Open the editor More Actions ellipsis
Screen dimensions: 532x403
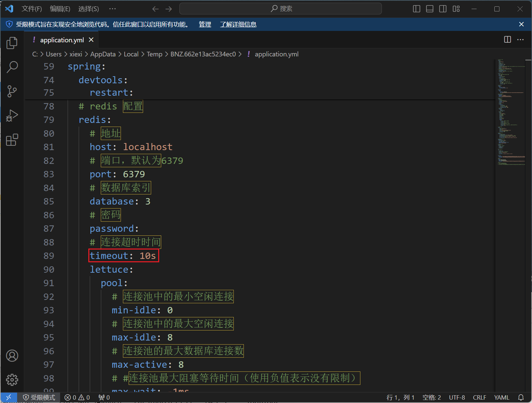point(521,40)
